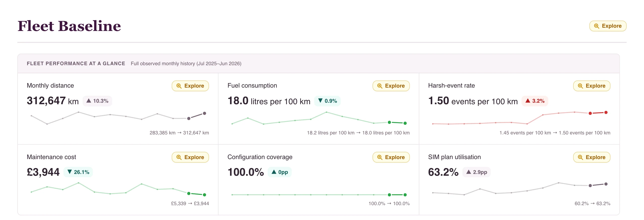Click the large 100.0% coverage value
Image resolution: width=644 pixels, height=220 pixels.
point(246,172)
